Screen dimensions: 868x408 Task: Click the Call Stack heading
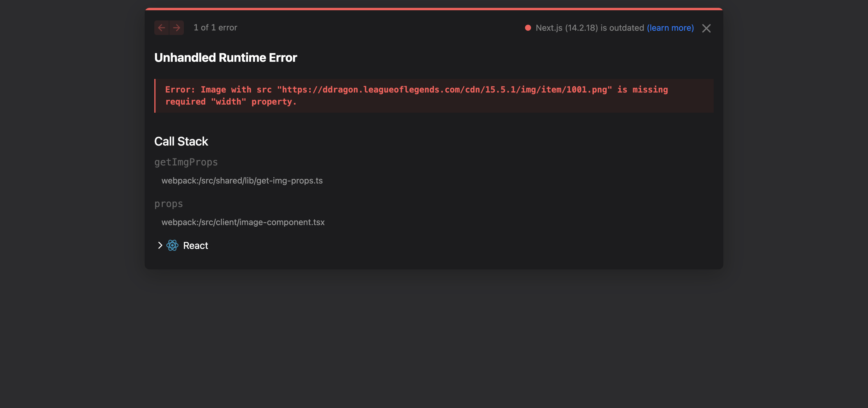pos(181,142)
